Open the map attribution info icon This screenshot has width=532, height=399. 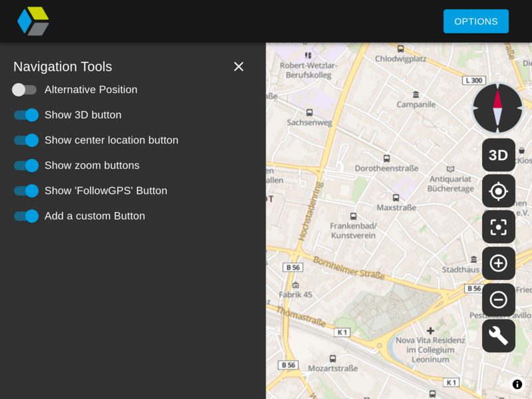pos(517,384)
